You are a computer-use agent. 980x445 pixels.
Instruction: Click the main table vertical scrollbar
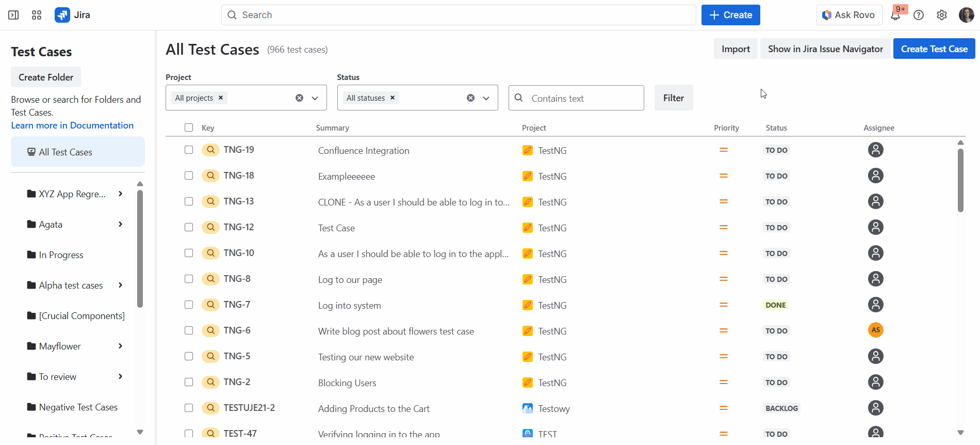click(x=960, y=180)
